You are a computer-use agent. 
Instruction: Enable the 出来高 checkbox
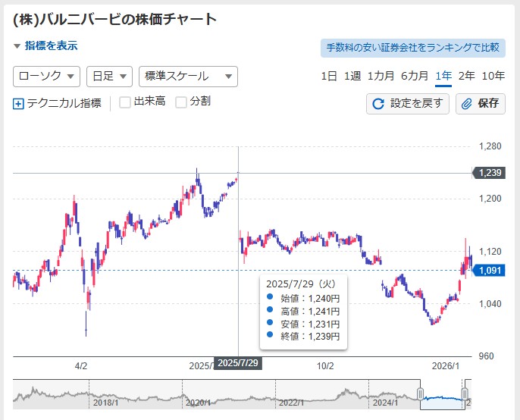click(x=125, y=102)
